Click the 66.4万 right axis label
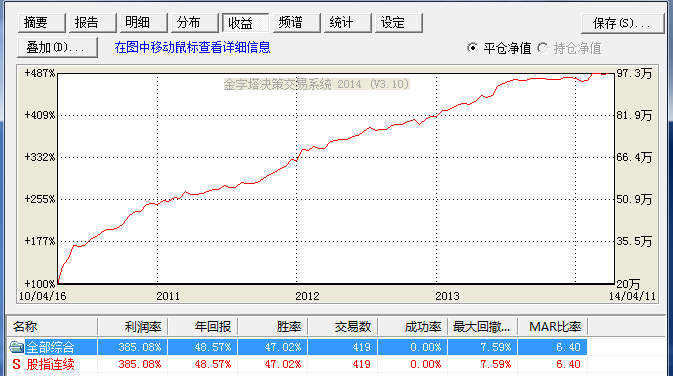 click(634, 158)
